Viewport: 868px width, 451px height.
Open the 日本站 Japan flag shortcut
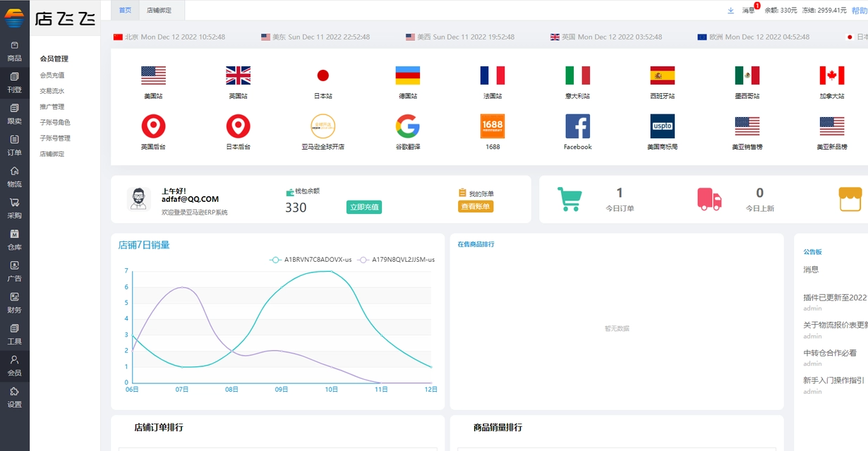(323, 76)
